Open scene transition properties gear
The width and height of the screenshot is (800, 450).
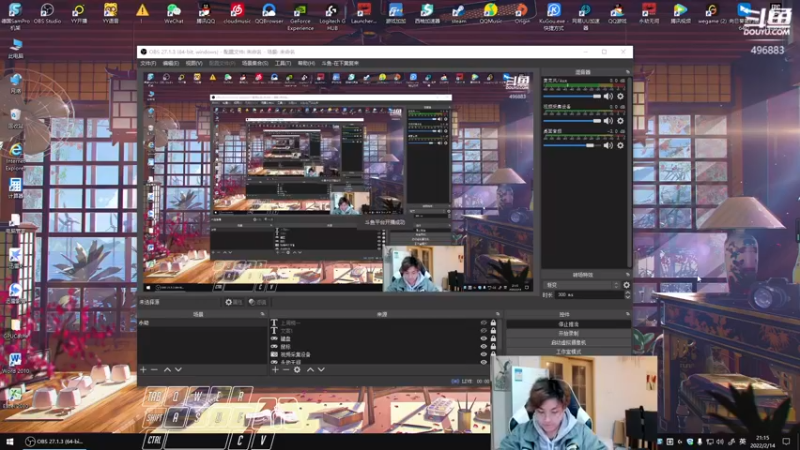coord(627,285)
